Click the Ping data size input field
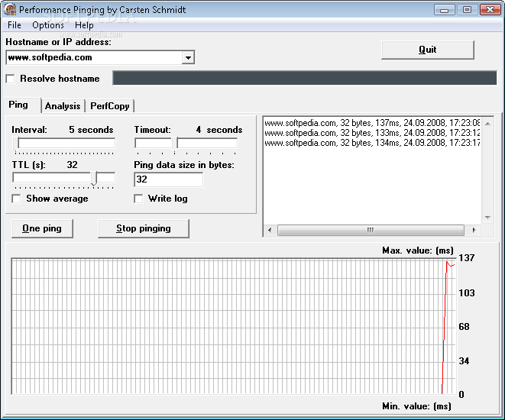505x420 pixels. click(x=168, y=179)
